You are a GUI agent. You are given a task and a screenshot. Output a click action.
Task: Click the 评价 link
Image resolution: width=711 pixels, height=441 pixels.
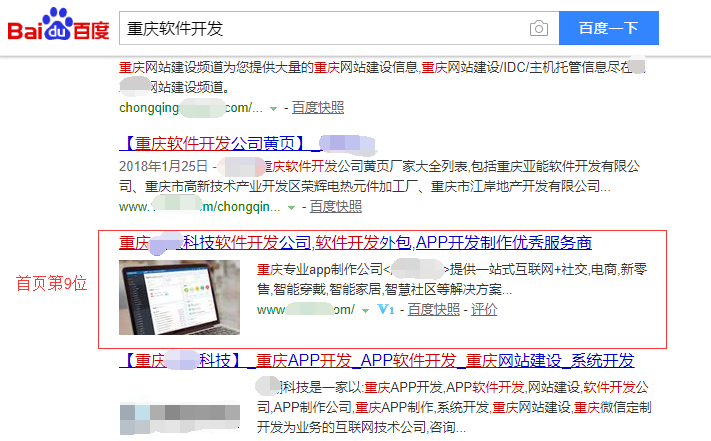click(x=484, y=310)
